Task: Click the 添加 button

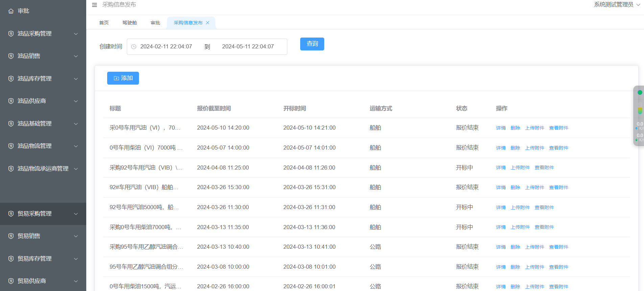Action: [x=123, y=78]
